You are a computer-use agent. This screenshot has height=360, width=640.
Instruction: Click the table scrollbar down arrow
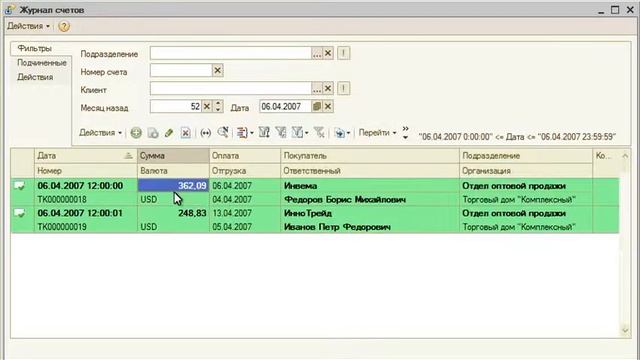(x=625, y=331)
